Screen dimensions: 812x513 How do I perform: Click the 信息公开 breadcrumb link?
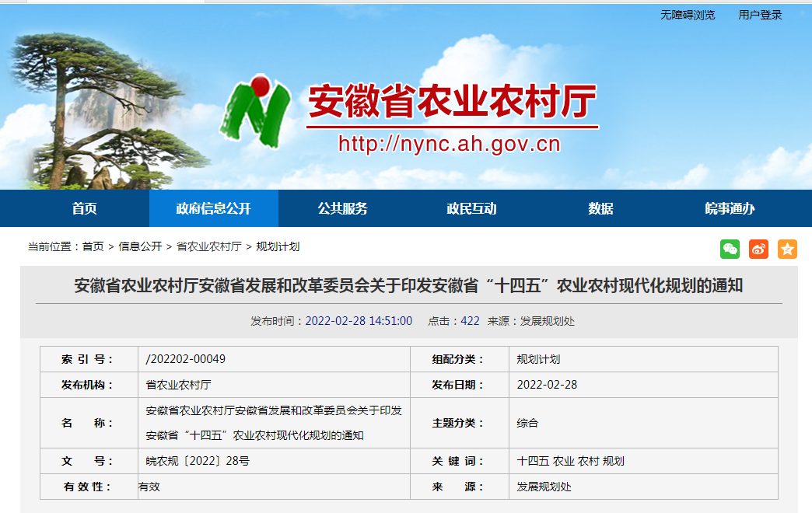click(140, 246)
